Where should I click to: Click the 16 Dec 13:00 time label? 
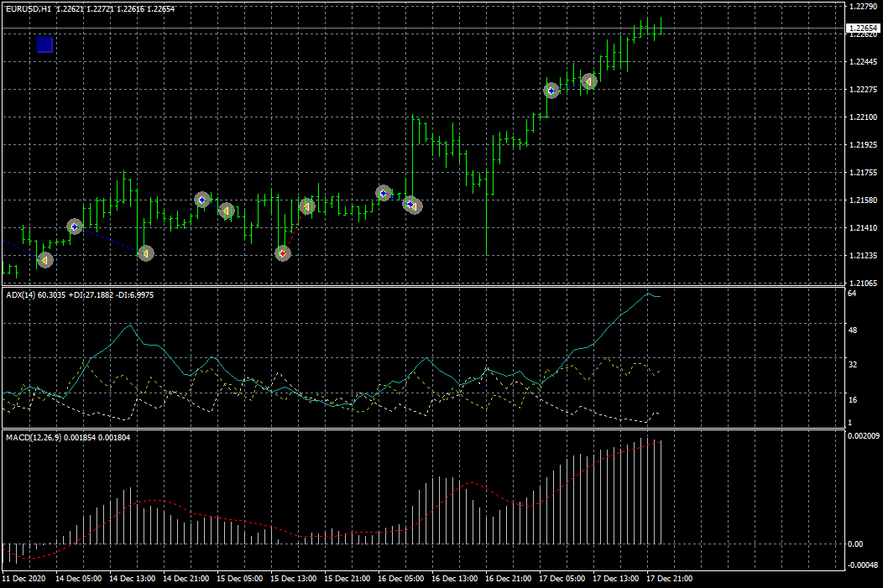454,579
